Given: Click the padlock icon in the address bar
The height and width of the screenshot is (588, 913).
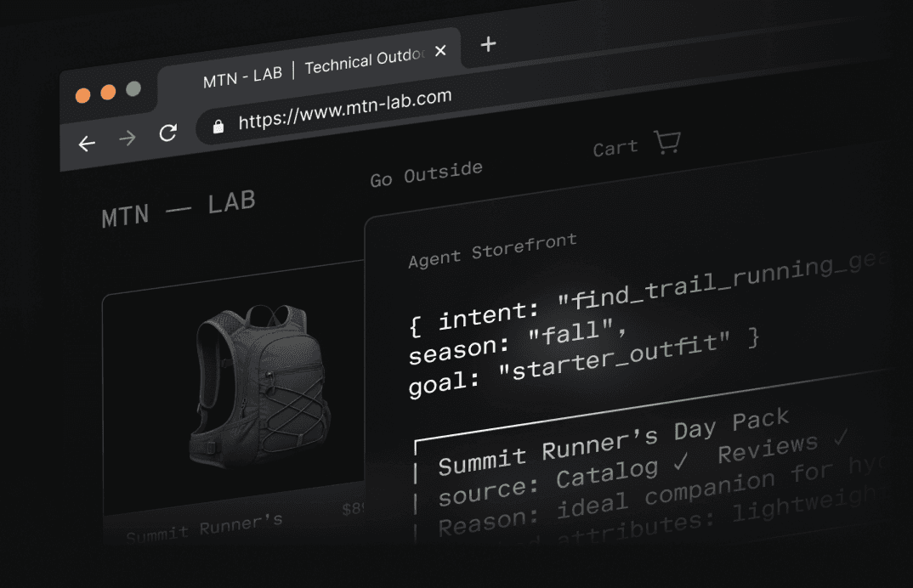Looking at the screenshot, I should tap(218, 127).
